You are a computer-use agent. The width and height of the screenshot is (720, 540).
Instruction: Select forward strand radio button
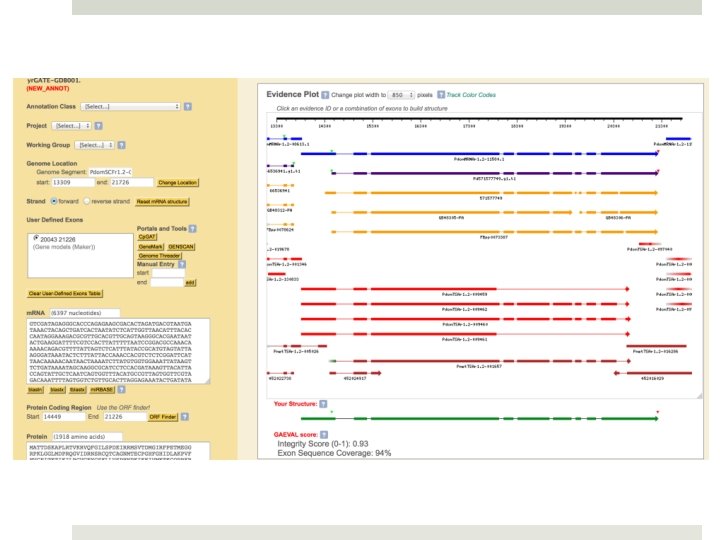coord(54,201)
